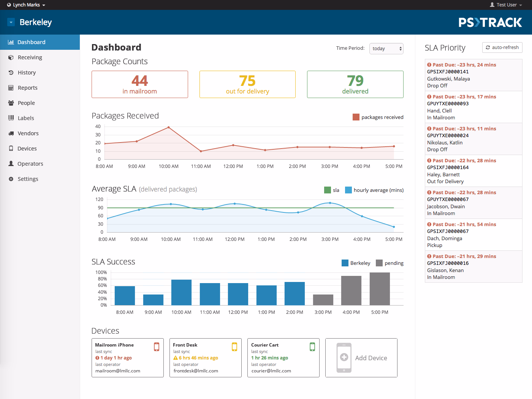Image resolution: width=532 pixels, height=399 pixels.
Task: Select Reports in the sidebar
Action: 40,88
